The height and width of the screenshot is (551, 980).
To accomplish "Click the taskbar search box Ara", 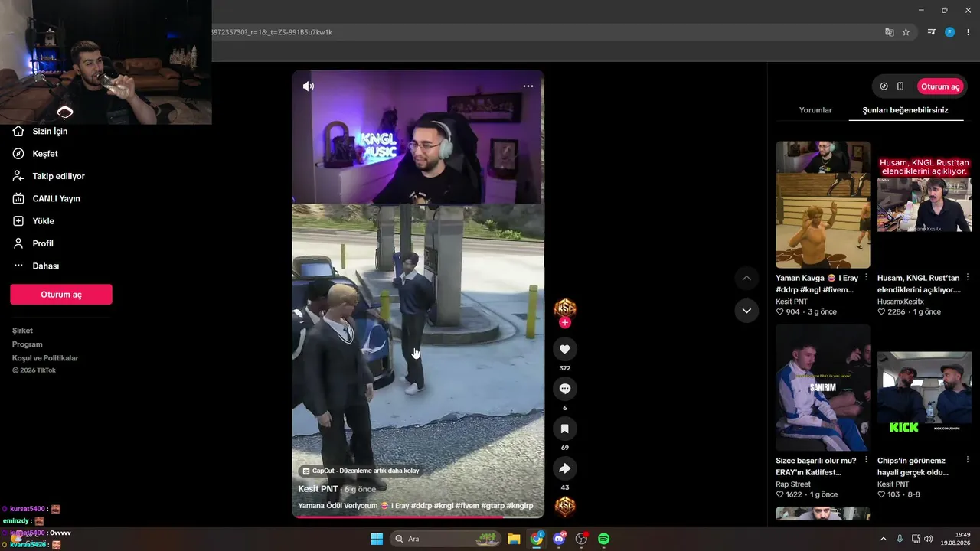I will tap(447, 539).
